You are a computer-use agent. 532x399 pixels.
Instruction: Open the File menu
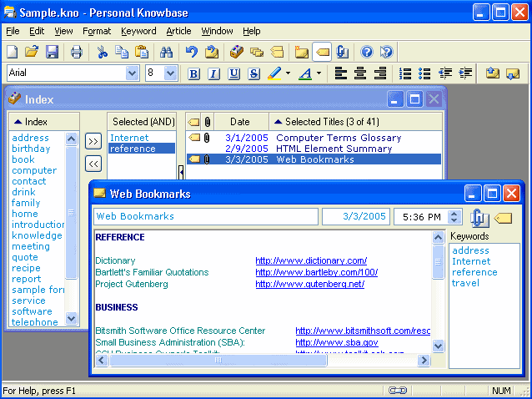13,31
